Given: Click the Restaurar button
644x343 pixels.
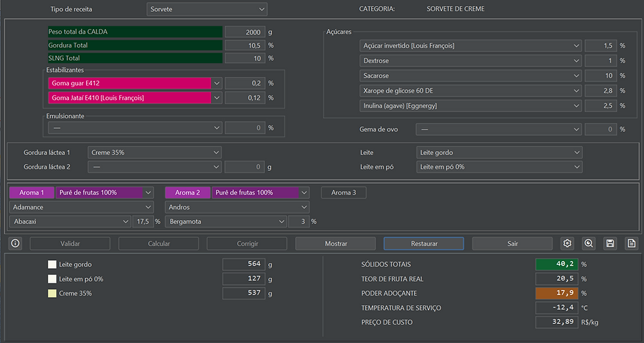Looking at the screenshot, I should 424,244.
